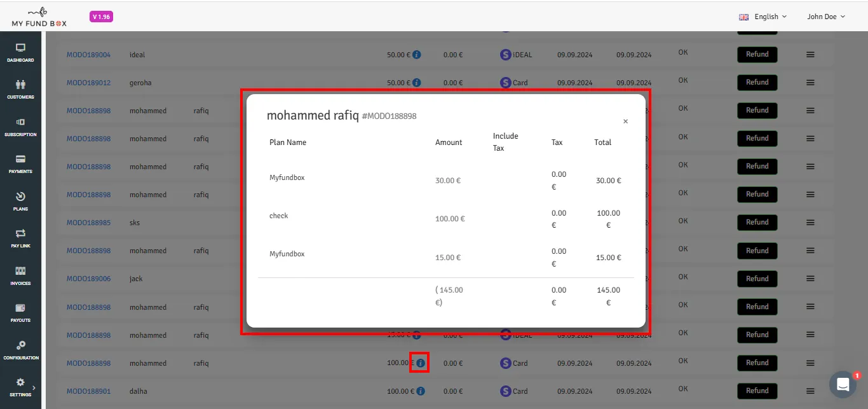Click the info icon beside dalha's 100.00 € amount
868x409 pixels.
pyautogui.click(x=421, y=391)
